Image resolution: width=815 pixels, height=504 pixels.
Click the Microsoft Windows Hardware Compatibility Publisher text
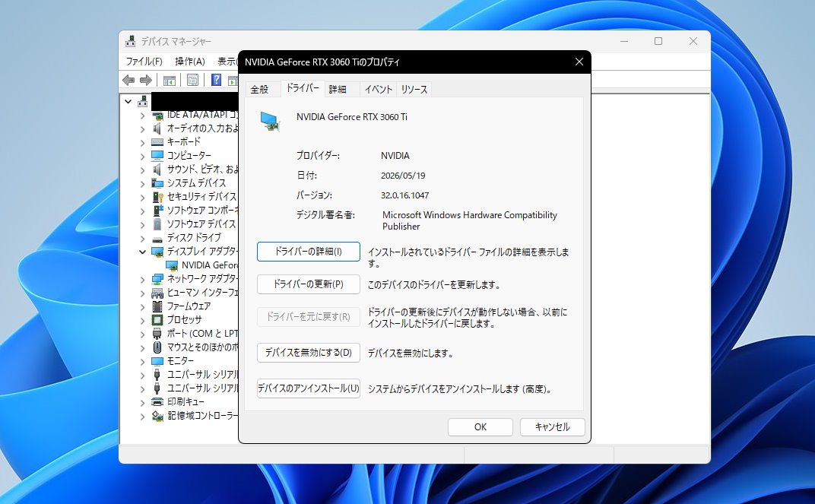(470, 220)
